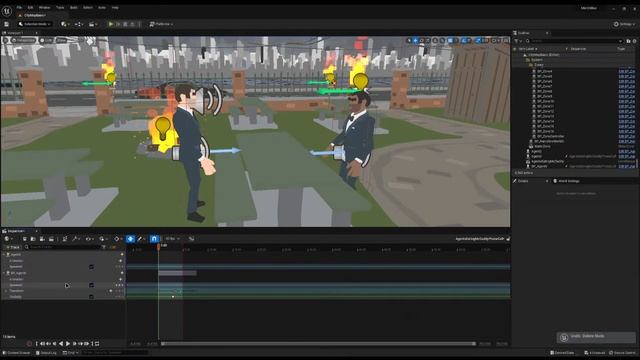The height and width of the screenshot is (360, 640).
Task: Save the current level with the toolbar icon
Action: 7,24
